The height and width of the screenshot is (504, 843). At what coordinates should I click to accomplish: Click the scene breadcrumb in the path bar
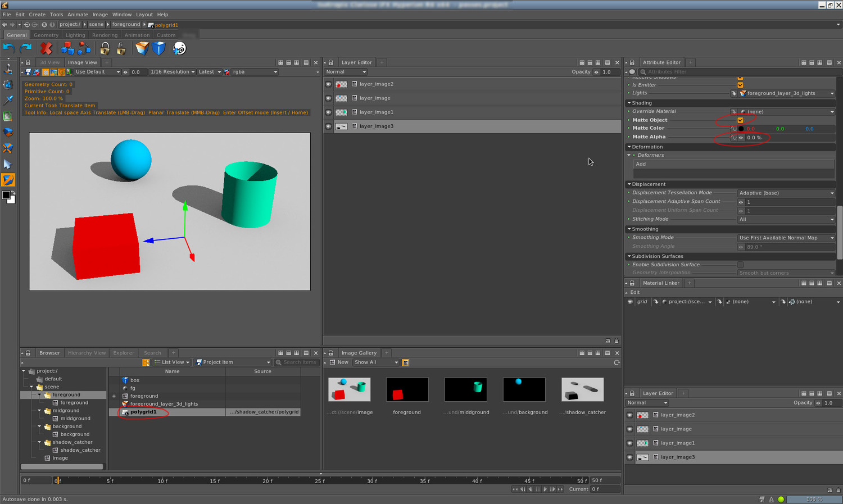click(x=96, y=25)
